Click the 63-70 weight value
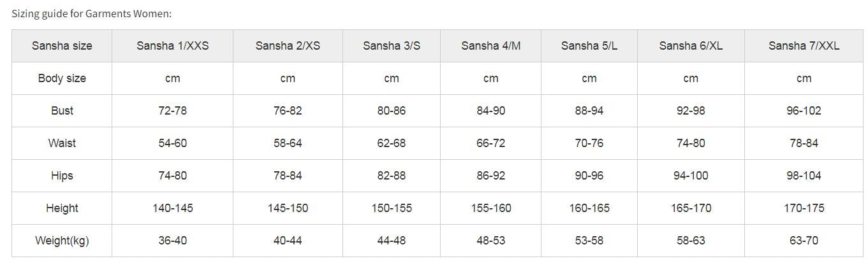Screen dimensions: 868x261 click(804, 241)
